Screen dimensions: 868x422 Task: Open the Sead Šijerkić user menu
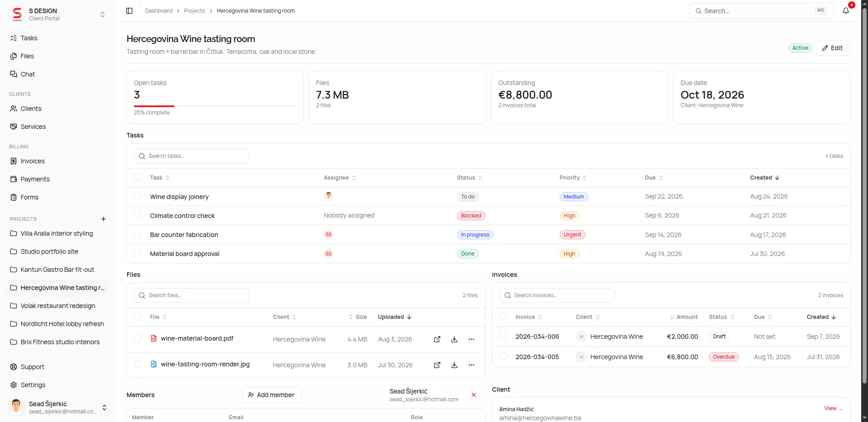(x=58, y=407)
